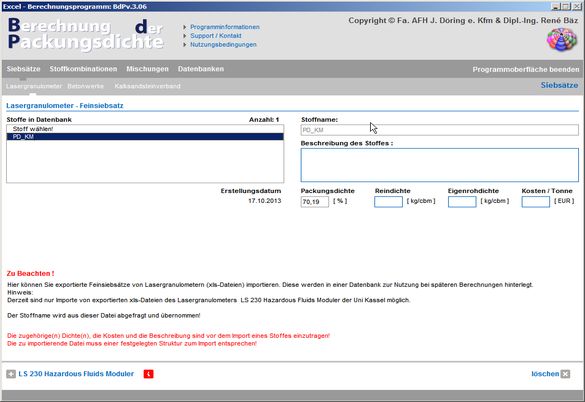Click the arrow bullet before Programminformationen
The height and width of the screenshot is (402, 585).
point(185,27)
